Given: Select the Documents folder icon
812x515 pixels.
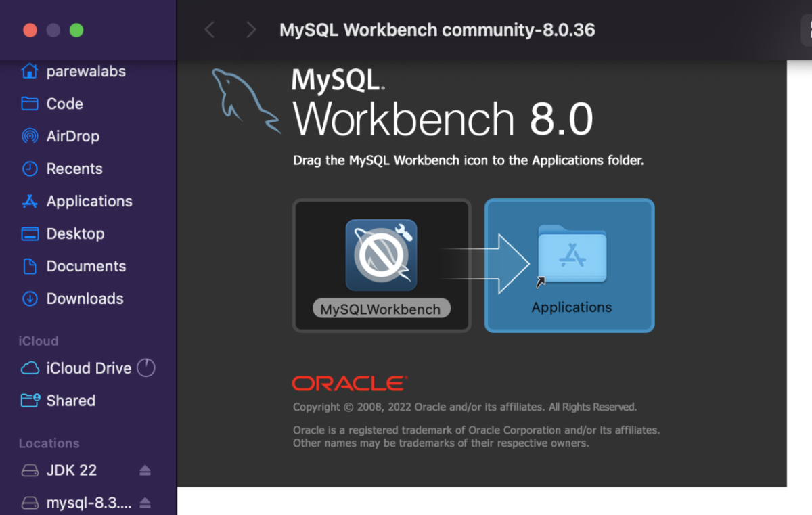Looking at the screenshot, I should point(86,266).
